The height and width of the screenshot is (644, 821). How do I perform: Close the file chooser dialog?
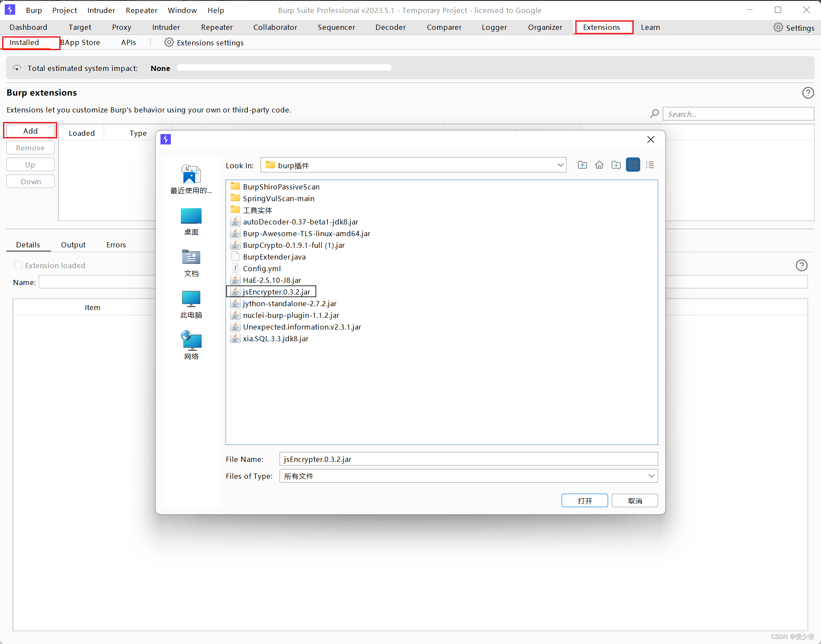pos(651,139)
